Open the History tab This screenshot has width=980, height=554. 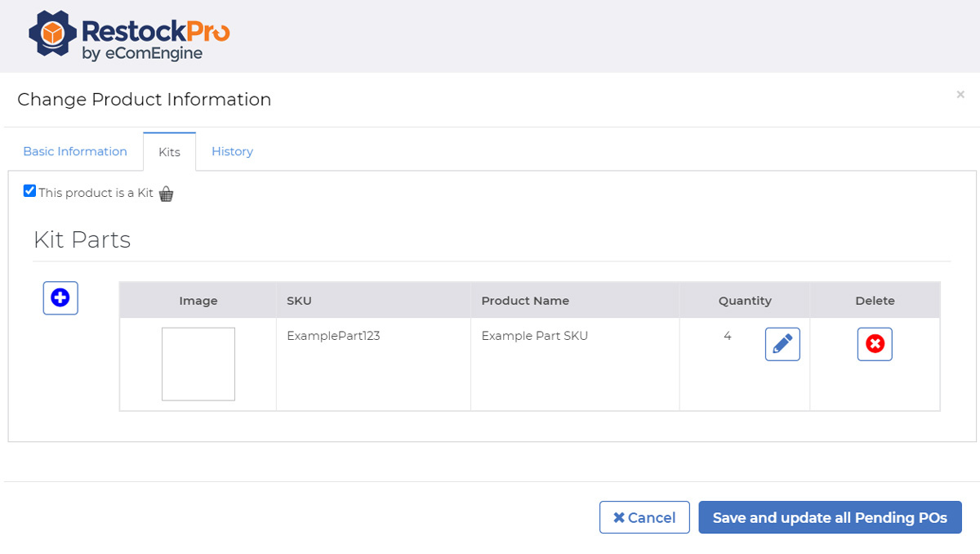click(232, 151)
